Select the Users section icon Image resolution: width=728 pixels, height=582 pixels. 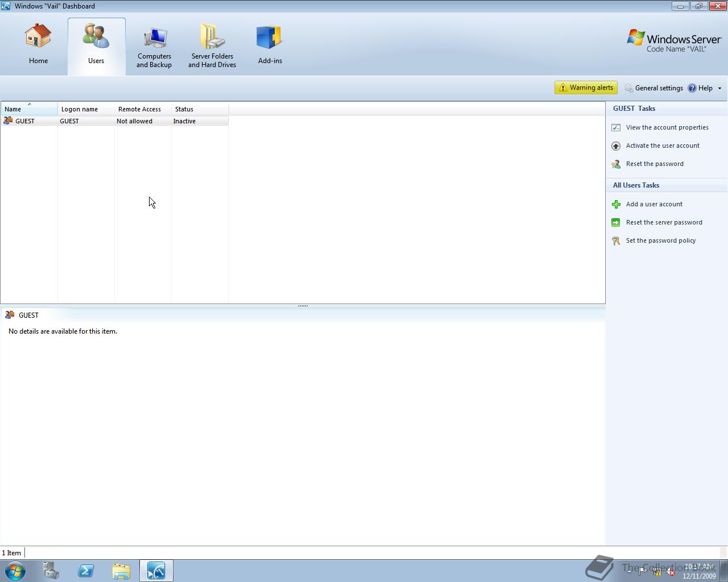[96, 36]
